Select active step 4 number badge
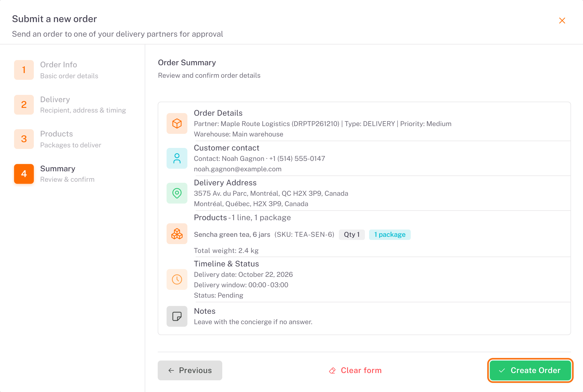The height and width of the screenshot is (392, 583). tap(24, 174)
